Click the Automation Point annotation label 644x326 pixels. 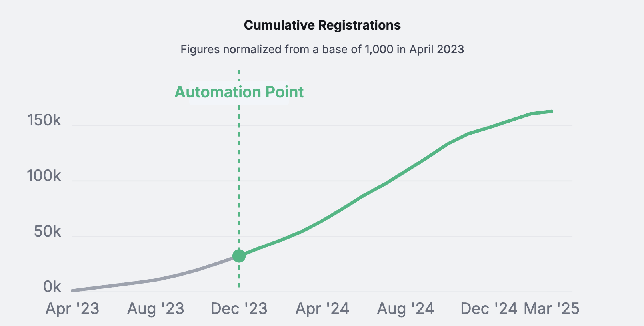coord(239,92)
